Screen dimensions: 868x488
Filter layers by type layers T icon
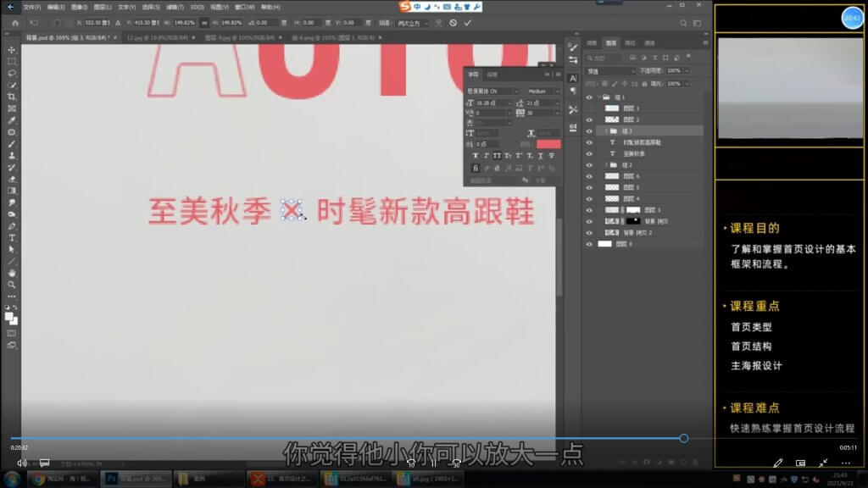tap(655, 58)
